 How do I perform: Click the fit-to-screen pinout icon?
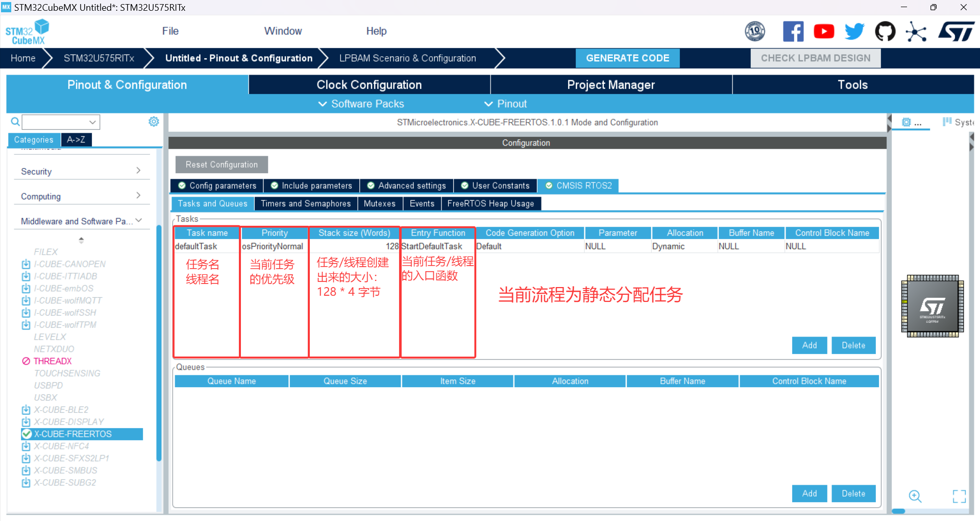[959, 496]
